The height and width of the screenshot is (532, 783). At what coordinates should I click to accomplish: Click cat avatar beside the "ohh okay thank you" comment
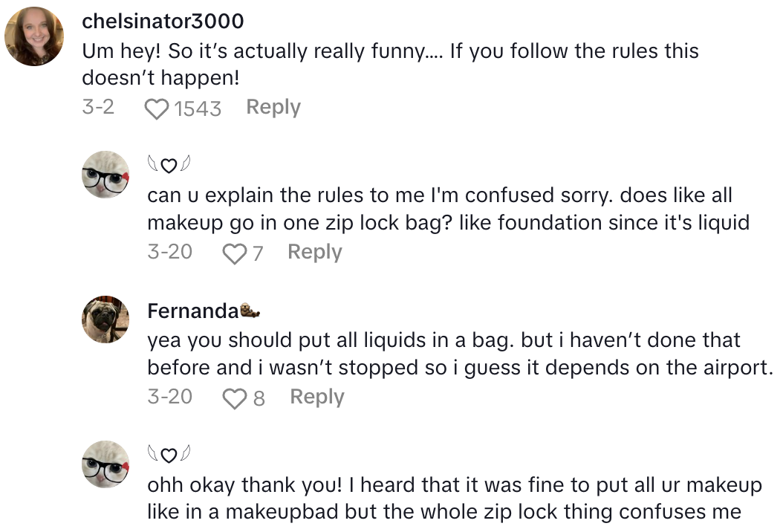[105, 464]
